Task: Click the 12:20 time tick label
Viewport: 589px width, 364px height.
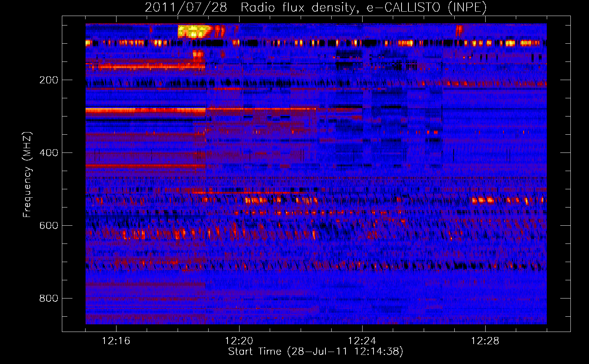Action: click(x=239, y=341)
